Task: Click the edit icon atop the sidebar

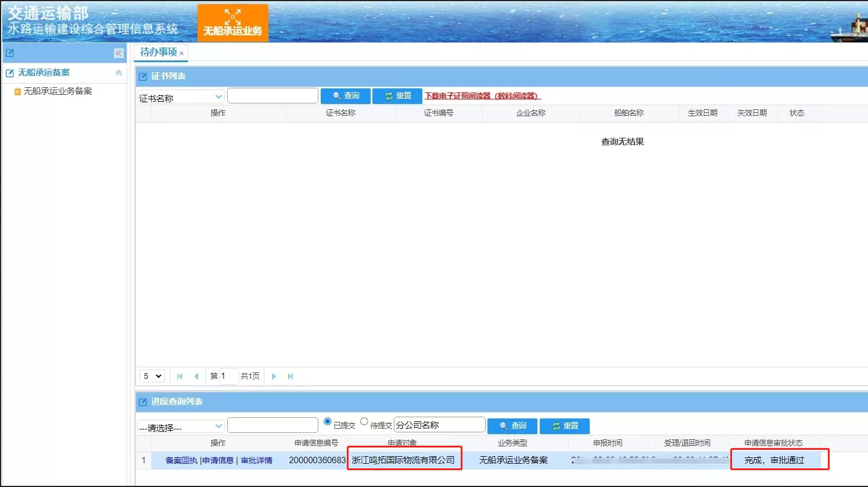Action: coord(10,53)
